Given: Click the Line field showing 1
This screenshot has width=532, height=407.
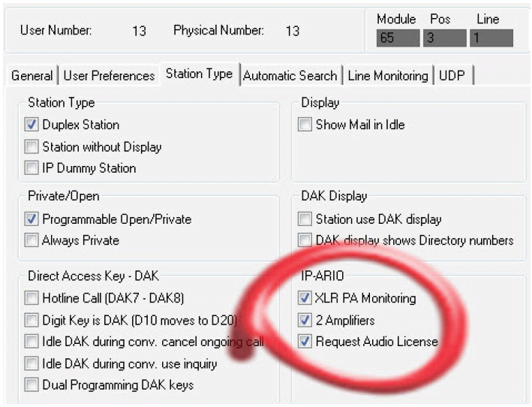Looking at the screenshot, I should click(x=491, y=38).
